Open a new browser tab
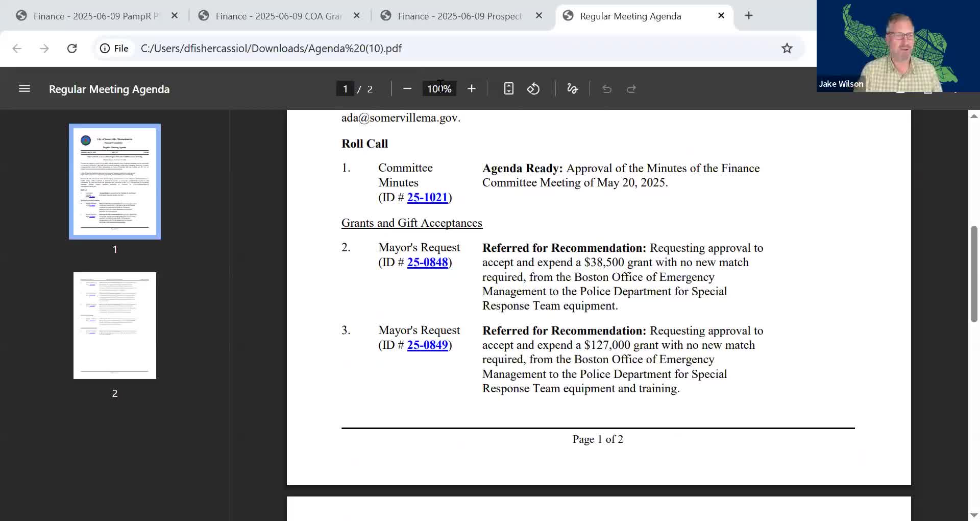 [748, 16]
